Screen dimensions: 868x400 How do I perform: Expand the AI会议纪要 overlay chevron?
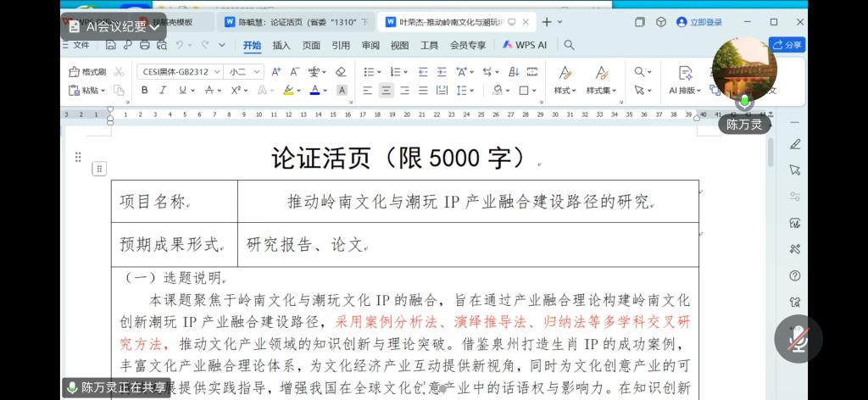coord(154,27)
